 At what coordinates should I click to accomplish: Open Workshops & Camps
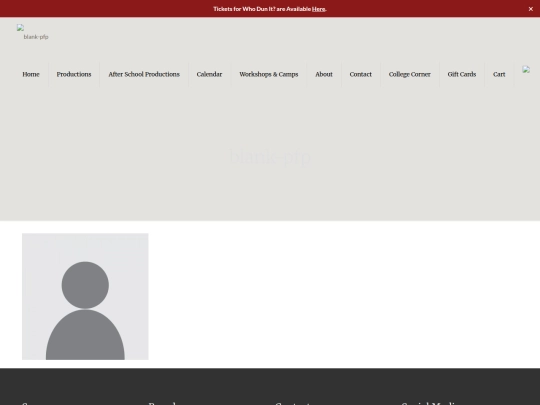(x=269, y=74)
